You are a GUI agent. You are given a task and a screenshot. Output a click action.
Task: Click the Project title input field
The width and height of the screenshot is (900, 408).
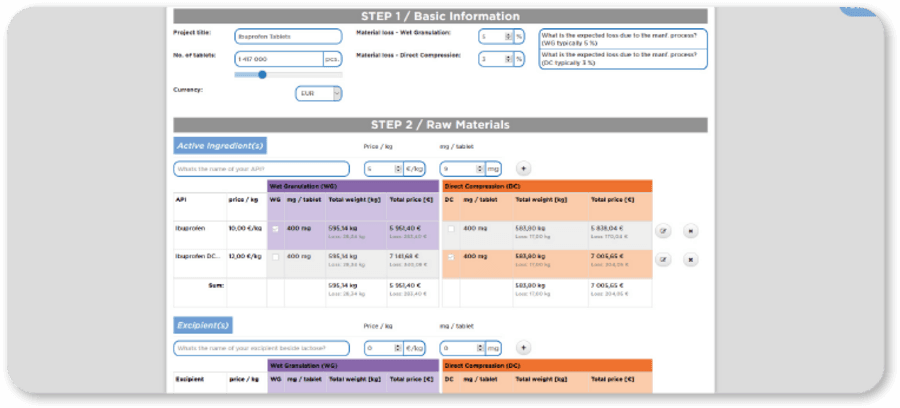pyautogui.click(x=288, y=36)
